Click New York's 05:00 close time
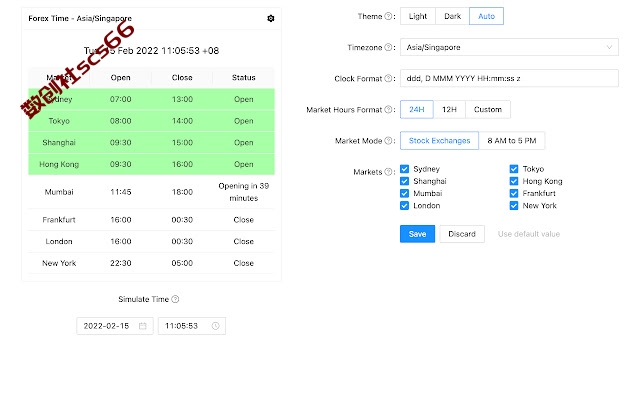 tap(182, 263)
